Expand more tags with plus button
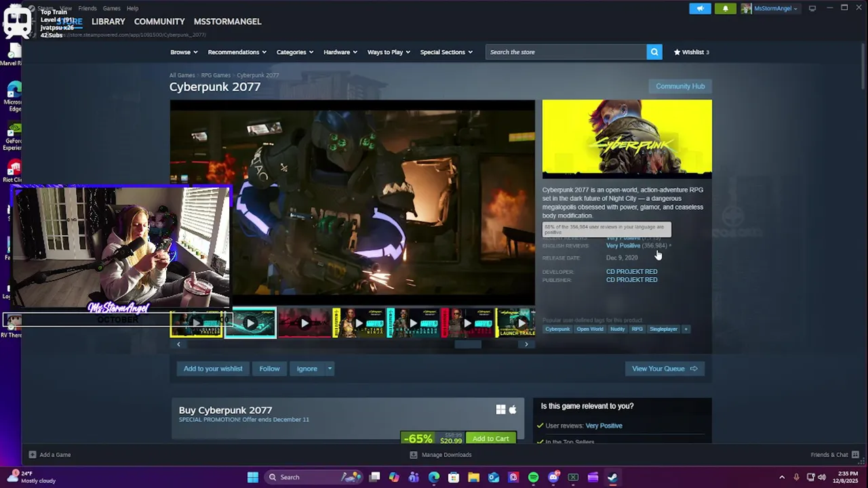Screen dimensions: 868x488 point(686,329)
